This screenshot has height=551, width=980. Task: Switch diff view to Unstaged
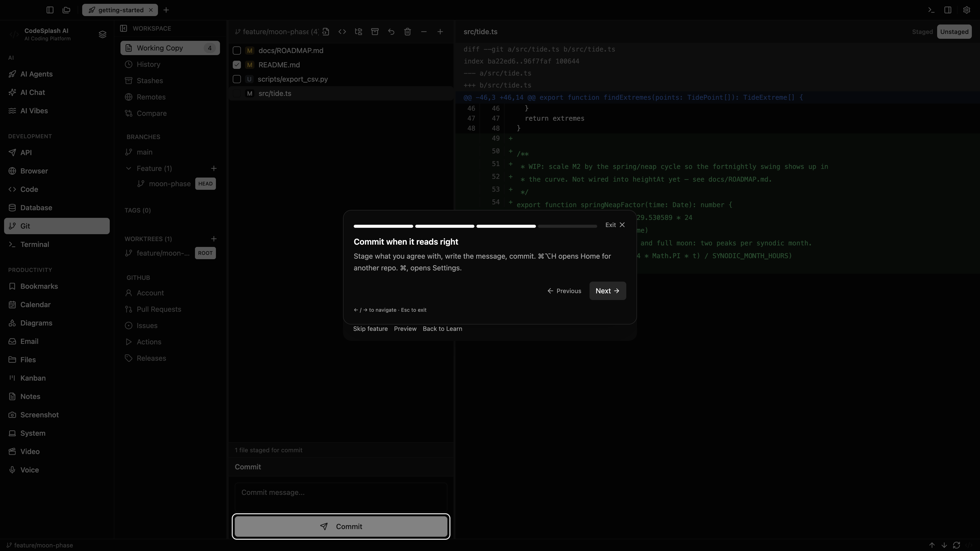point(954,32)
